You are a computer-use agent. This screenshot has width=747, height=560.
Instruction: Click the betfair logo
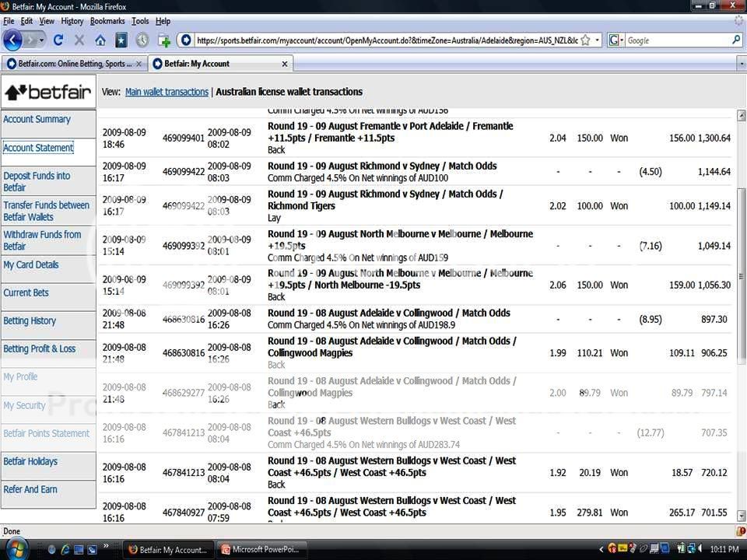click(x=48, y=92)
